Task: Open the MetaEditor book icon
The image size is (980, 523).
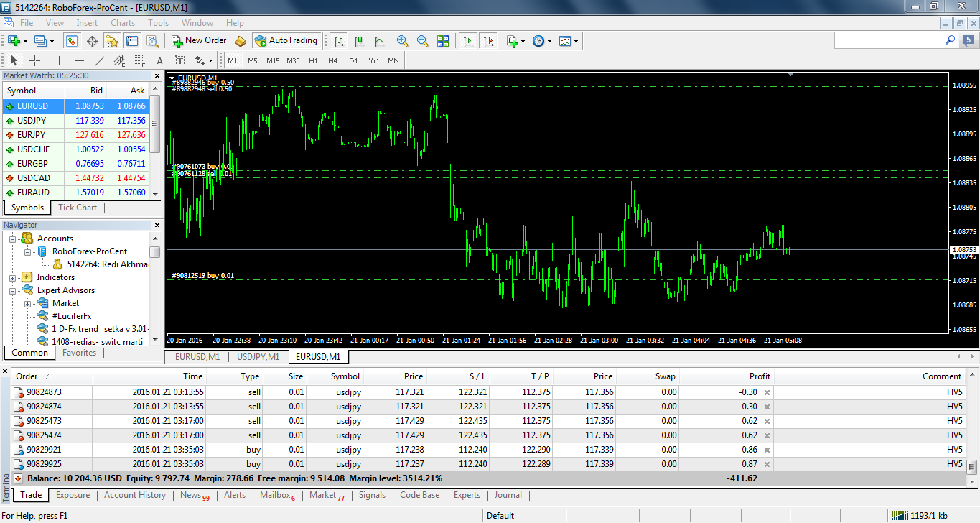Action: [x=241, y=41]
